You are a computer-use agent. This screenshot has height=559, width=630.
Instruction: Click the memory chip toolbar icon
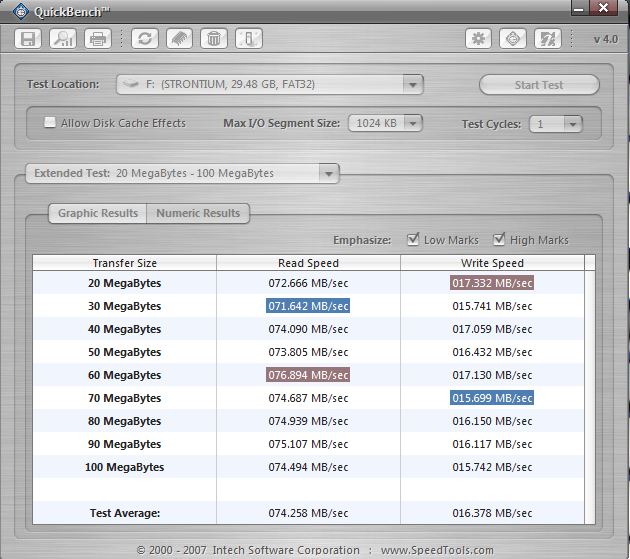click(179, 39)
